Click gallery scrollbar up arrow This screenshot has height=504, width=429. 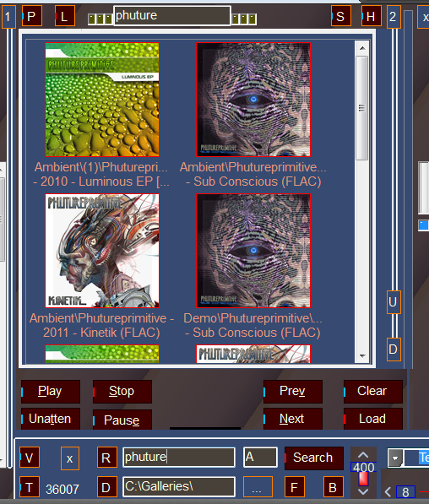[x=362, y=48]
